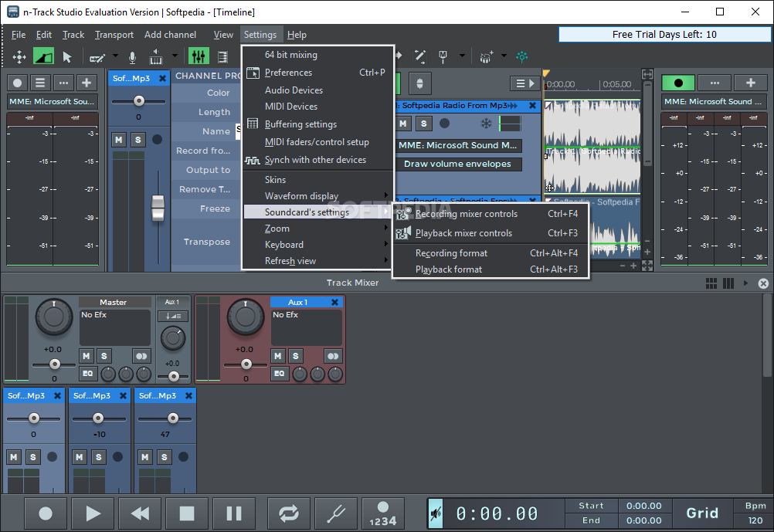
Task: Open dropdown arrow beside the pencil tool
Action: (x=115, y=56)
